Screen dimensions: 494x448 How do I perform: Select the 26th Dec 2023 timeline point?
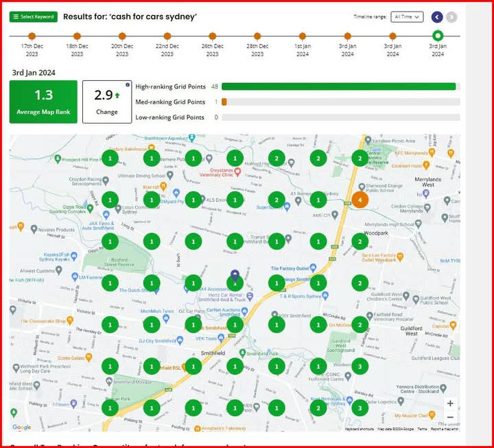(x=212, y=36)
